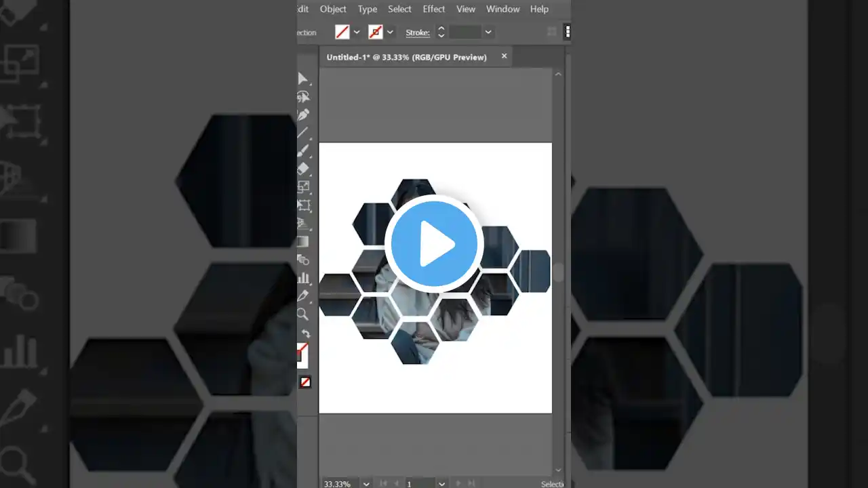Go to the first artboard

(383, 484)
